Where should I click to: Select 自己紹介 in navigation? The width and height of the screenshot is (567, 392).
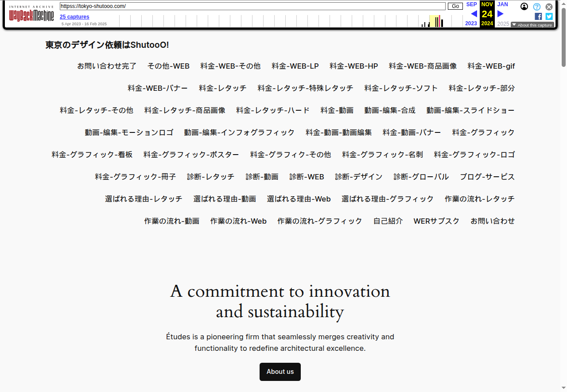[x=388, y=221]
